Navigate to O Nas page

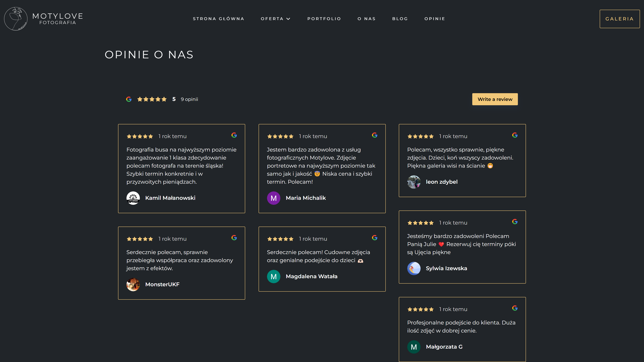pos(366,19)
